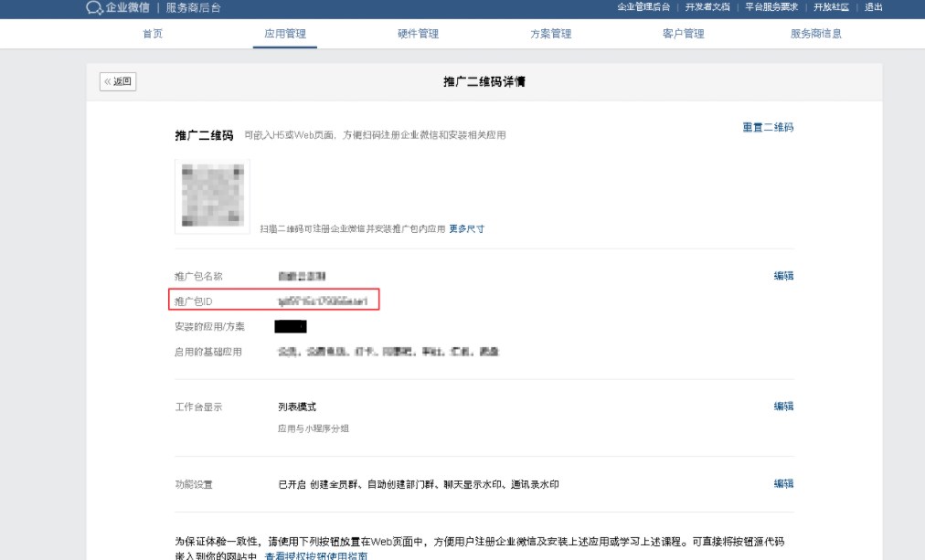Image resolution: width=925 pixels, height=560 pixels.
Task: Click the 返回 back button
Action: tap(118, 81)
